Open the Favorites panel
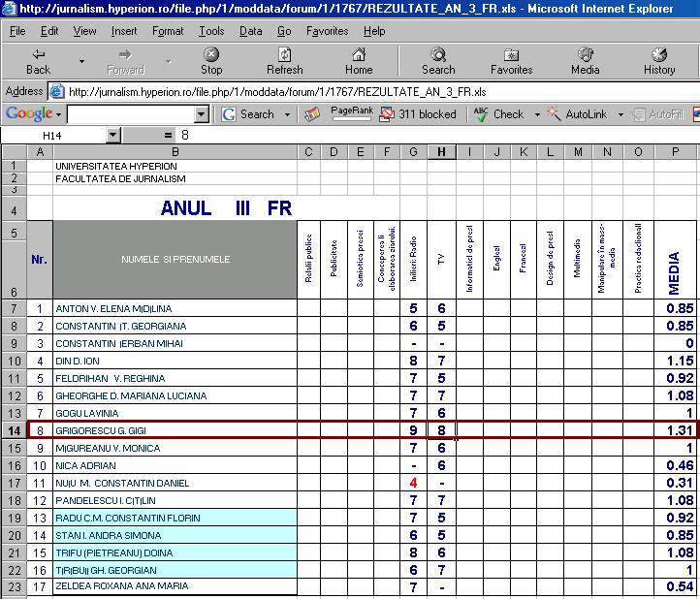This screenshot has height=599, width=700. [x=511, y=61]
